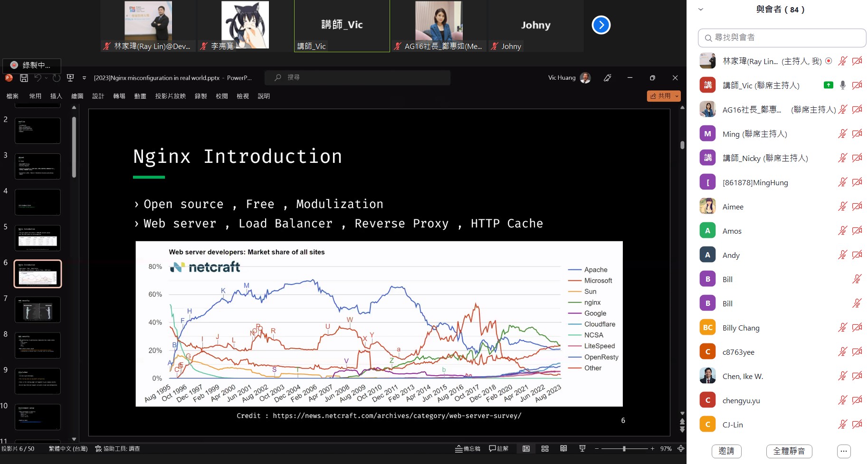Click the 邀請 invite button
868x464 pixels.
726,451
